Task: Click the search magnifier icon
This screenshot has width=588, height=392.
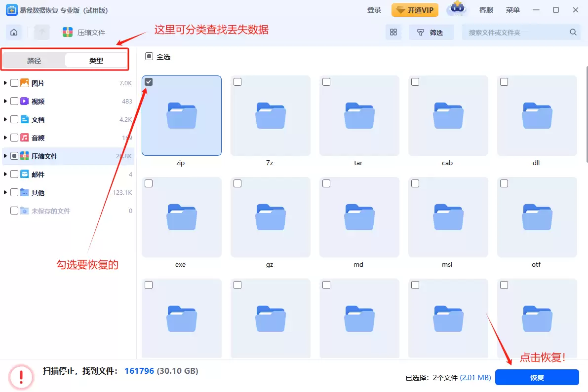Action: [x=573, y=33]
